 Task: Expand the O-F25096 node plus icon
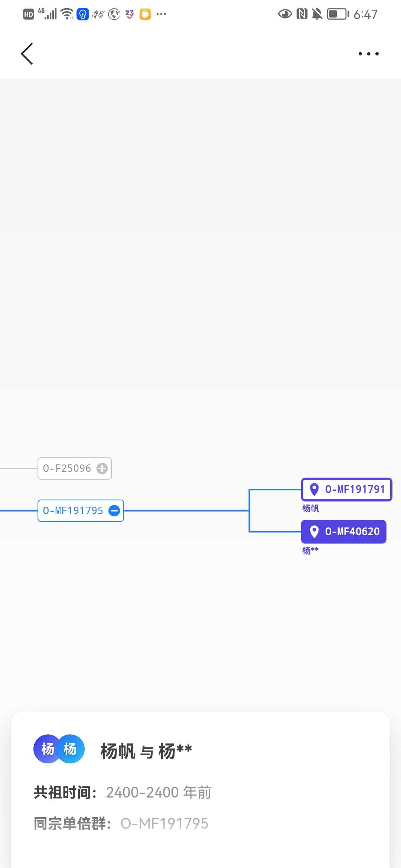point(102,468)
